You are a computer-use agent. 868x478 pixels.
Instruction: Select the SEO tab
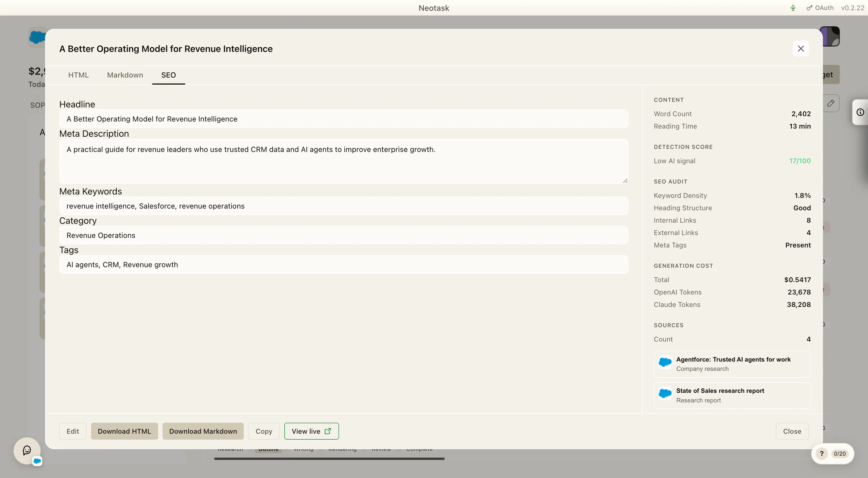[169, 75]
